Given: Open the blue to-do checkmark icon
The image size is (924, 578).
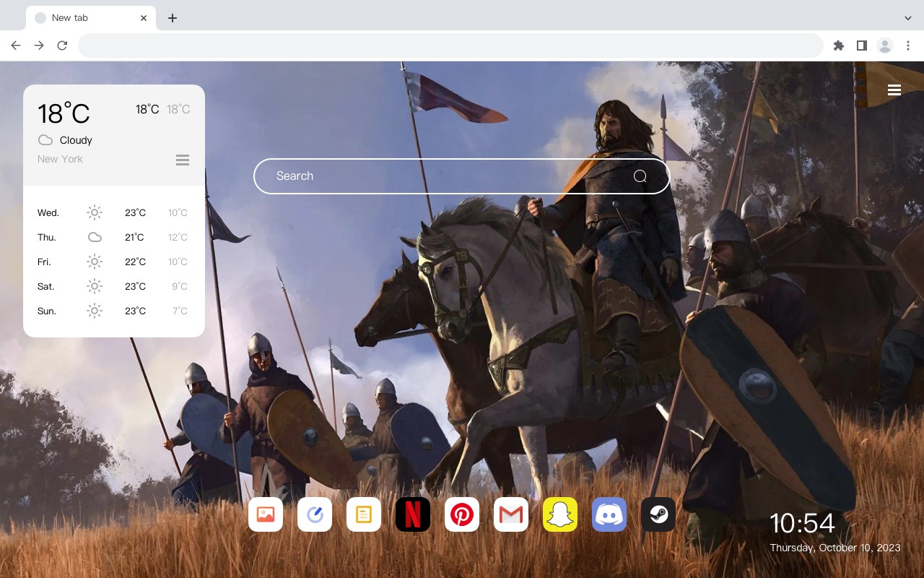Looking at the screenshot, I should click(315, 514).
